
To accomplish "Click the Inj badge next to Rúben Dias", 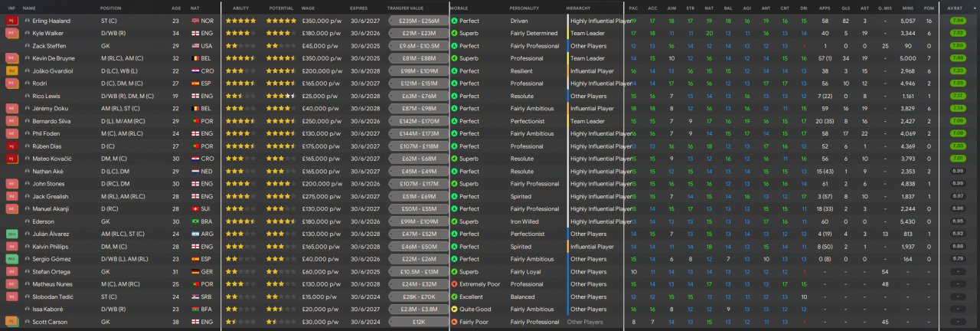I will [11, 146].
